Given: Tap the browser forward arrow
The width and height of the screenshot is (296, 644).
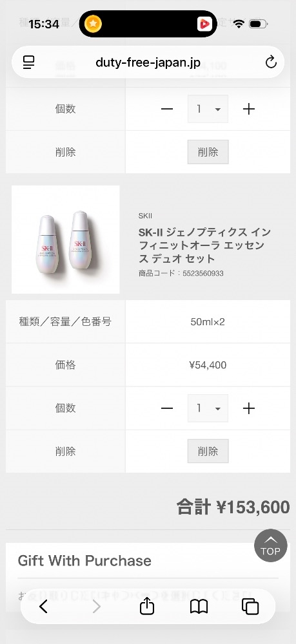Looking at the screenshot, I should (96, 606).
